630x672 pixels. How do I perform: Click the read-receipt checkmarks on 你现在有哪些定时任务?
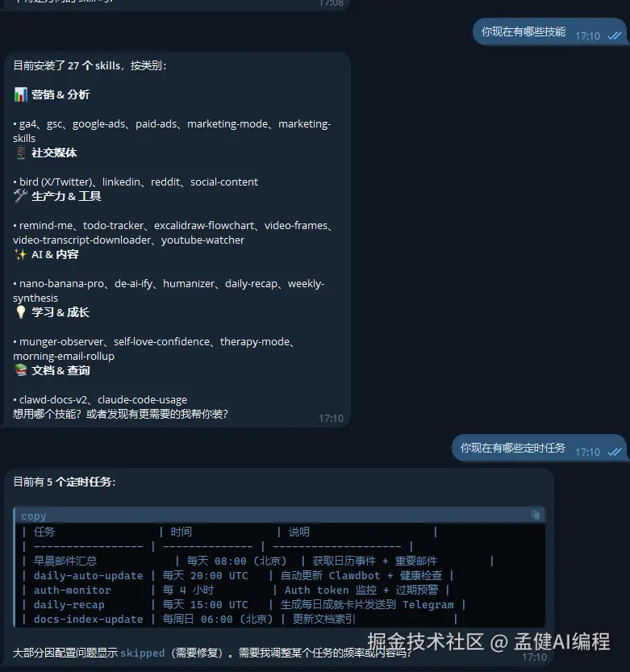click(x=614, y=452)
